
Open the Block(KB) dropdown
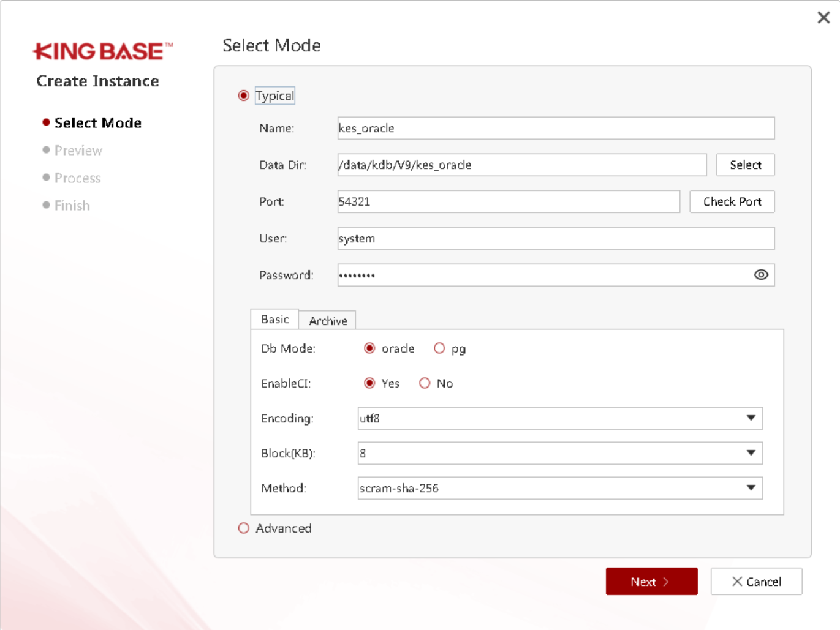560,453
